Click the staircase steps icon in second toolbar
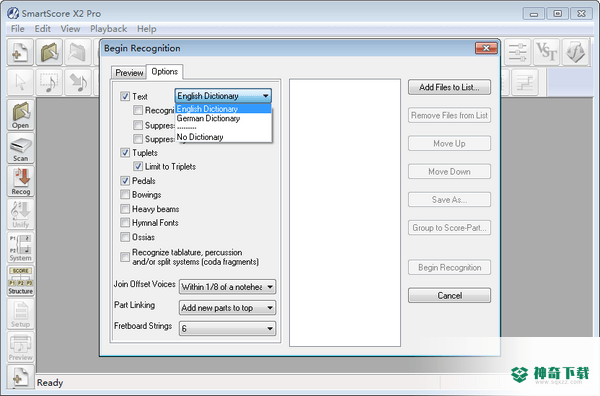The height and width of the screenshot is (396, 600). click(x=525, y=82)
